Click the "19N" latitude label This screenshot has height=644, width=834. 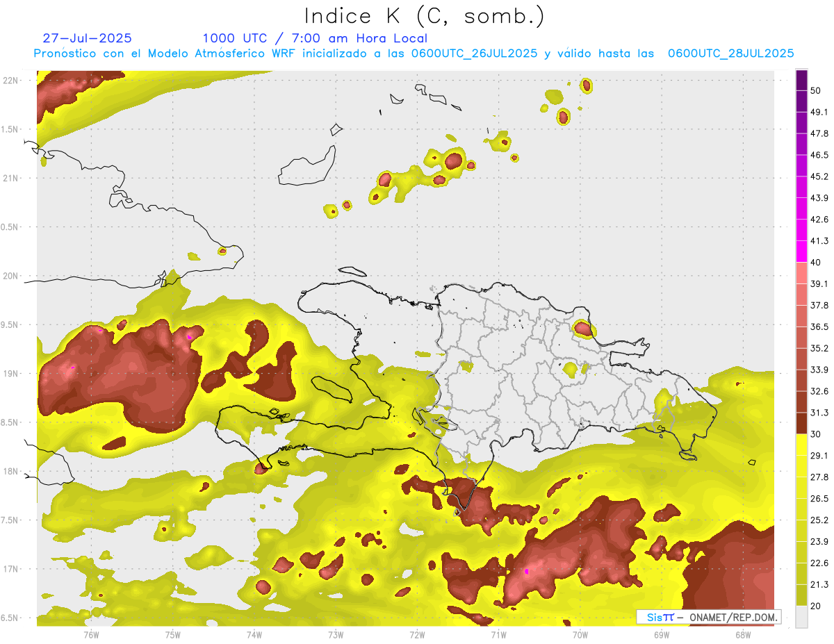(10, 374)
